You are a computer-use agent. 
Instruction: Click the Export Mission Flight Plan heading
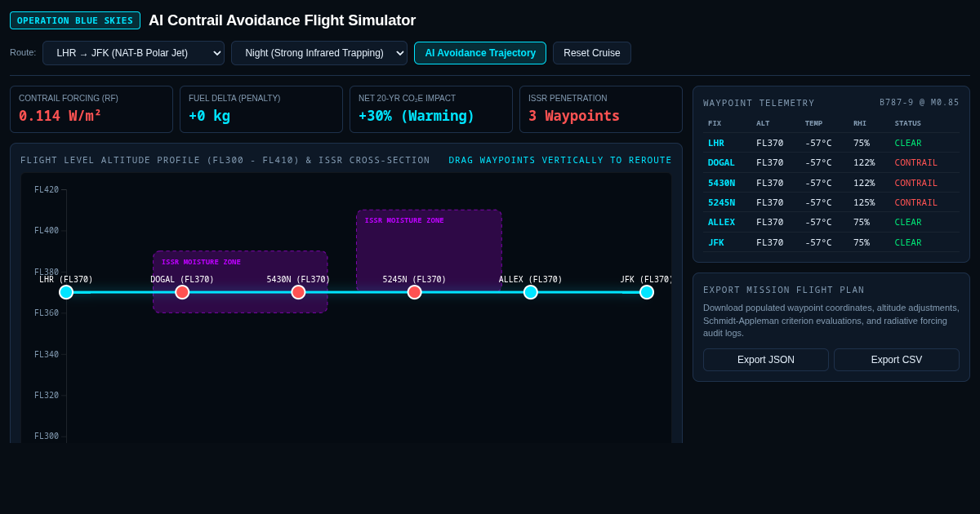click(784, 290)
